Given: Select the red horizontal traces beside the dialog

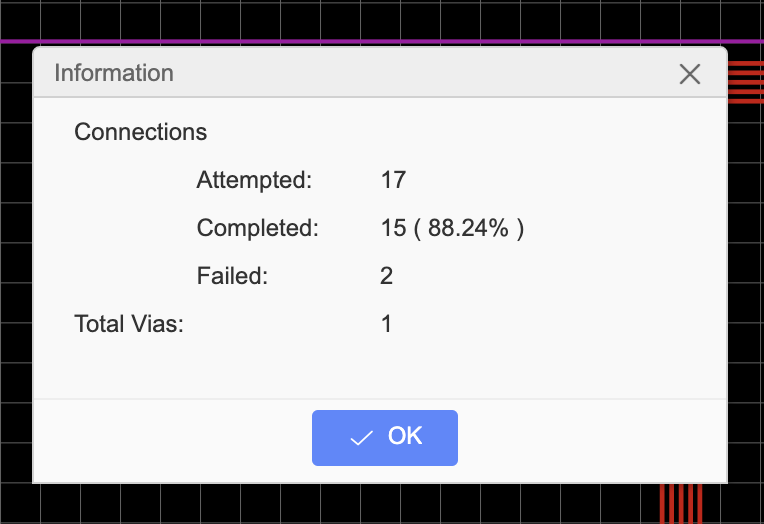Looking at the screenshot, I should [x=745, y=82].
